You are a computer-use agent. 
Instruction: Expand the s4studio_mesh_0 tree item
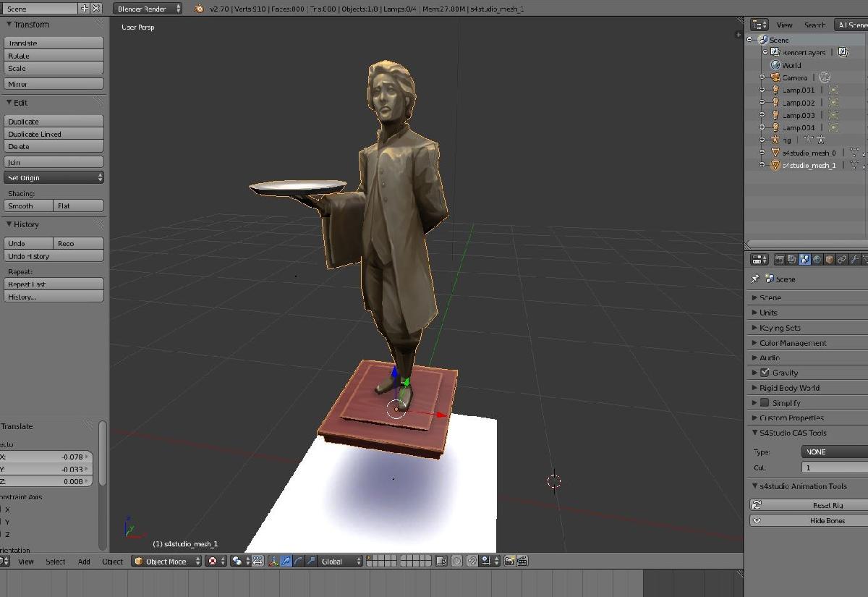(763, 152)
